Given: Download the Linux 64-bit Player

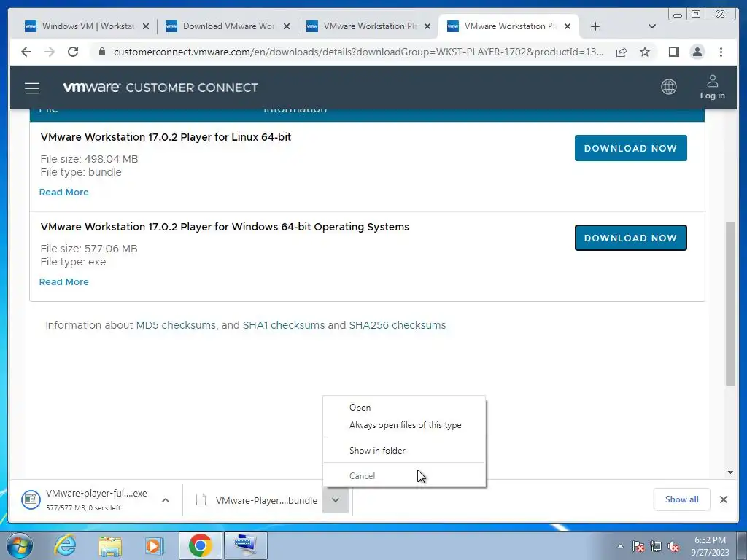Looking at the screenshot, I should pyautogui.click(x=631, y=148).
